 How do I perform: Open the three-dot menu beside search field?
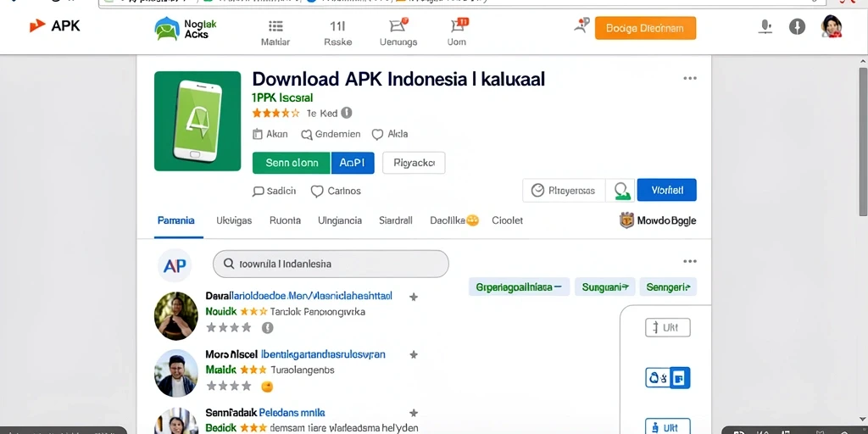690,261
